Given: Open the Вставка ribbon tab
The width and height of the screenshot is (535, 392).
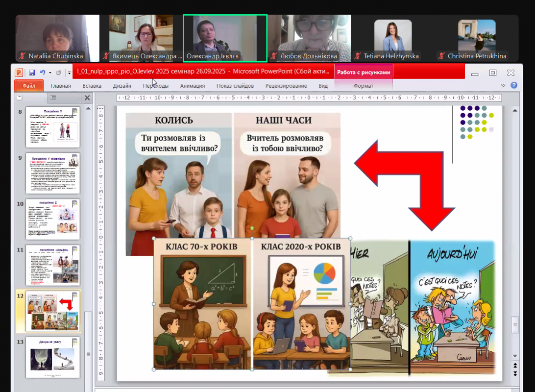Looking at the screenshot, I should (x=92, y=86).
